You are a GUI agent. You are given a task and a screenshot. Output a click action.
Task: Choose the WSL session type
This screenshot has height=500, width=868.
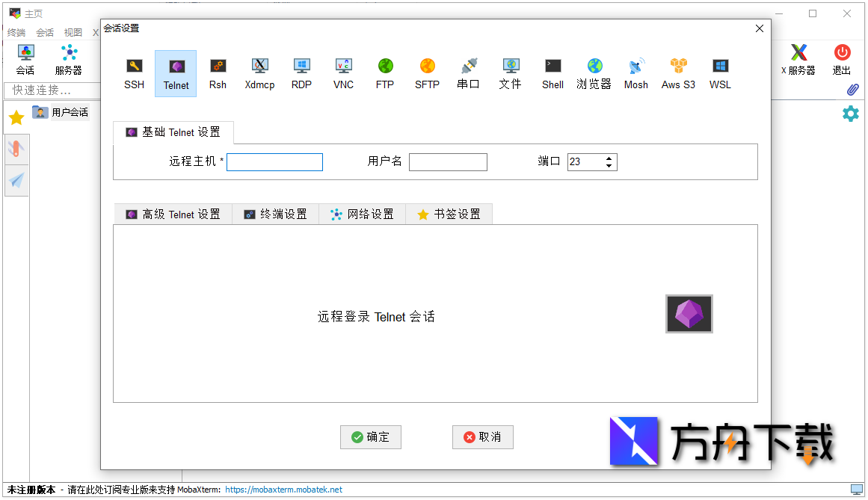tap(719, 73)
